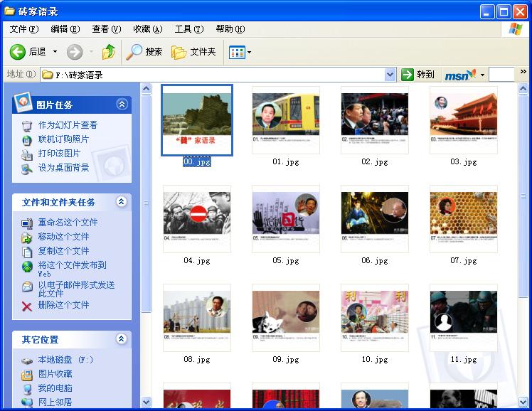This screenshot has height=411, width=532.
Task: Click the Local Disk (F:) drive icon
Action: pos(27,361)
